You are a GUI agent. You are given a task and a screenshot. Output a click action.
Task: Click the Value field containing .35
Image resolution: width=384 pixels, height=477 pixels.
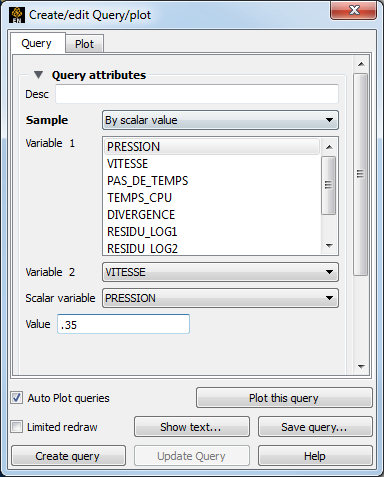123,324
